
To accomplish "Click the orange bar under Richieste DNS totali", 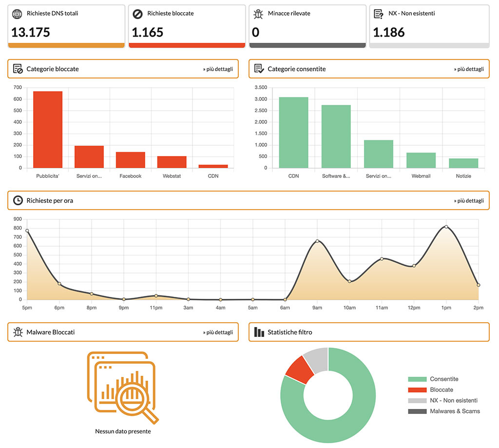I will (x=66, y=45).
